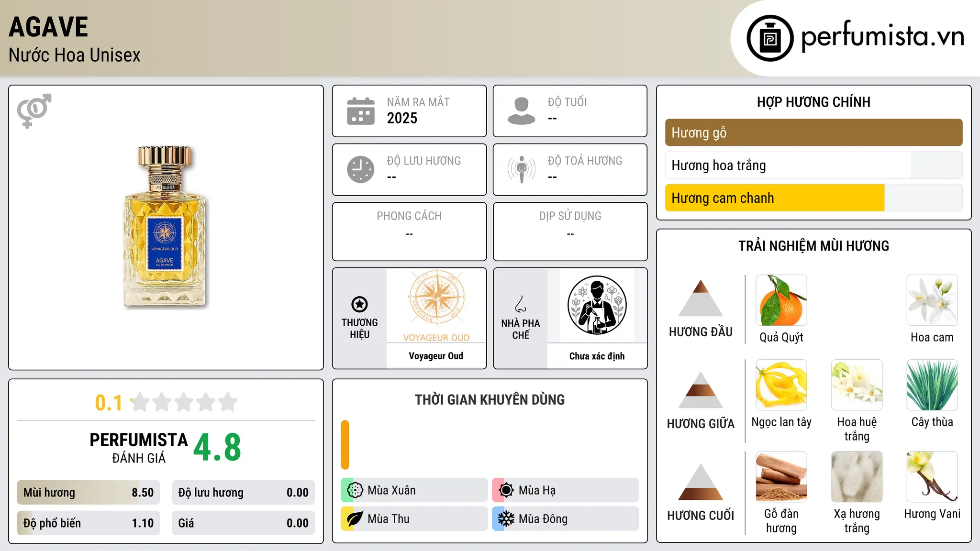The height and width of the screenshot is (551, 980).
Task: Open the Hoa huệ trắng note image
Action: click(857, 385)
